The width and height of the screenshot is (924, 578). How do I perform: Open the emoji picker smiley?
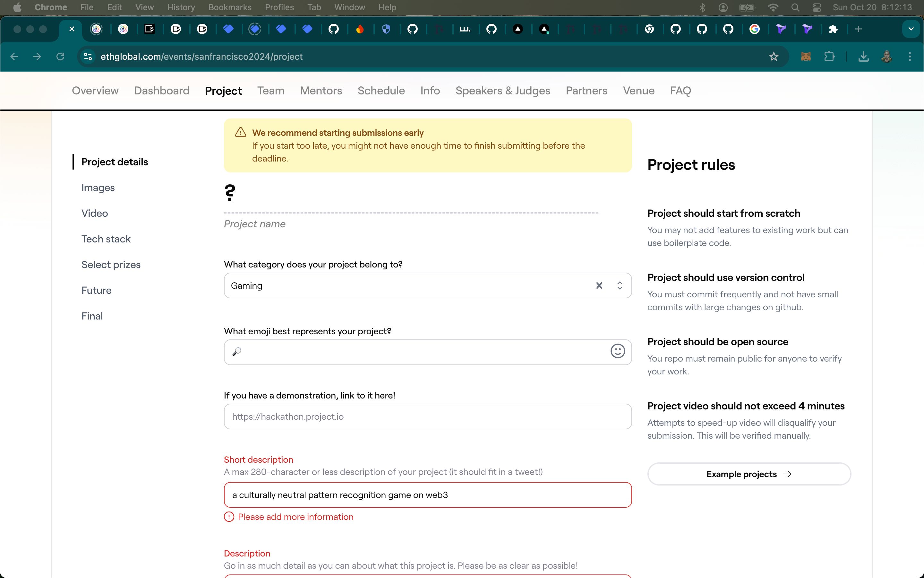click(x=617, y=351)
